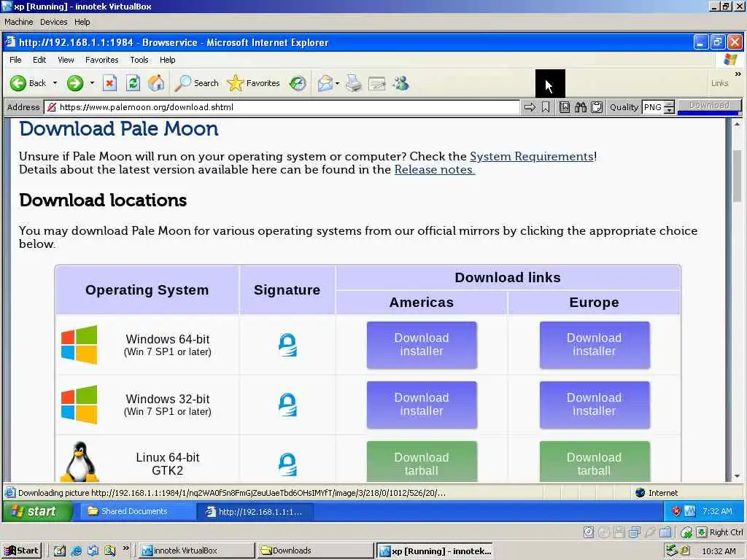
Task: Open the Back button history dropdown arrow
Action: [55, 83]
